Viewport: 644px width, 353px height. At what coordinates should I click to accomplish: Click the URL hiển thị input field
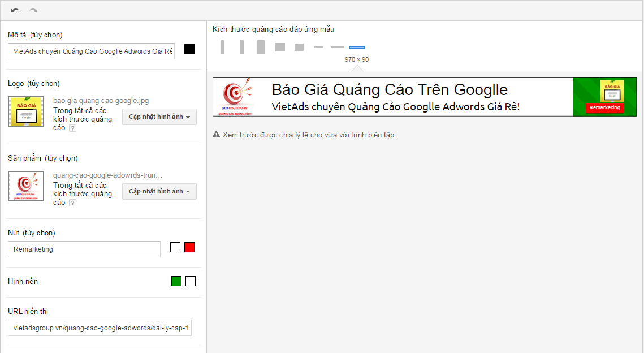point(100,328)
